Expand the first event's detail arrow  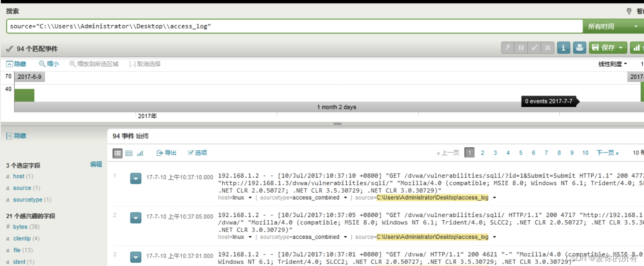tap(135, 178)
